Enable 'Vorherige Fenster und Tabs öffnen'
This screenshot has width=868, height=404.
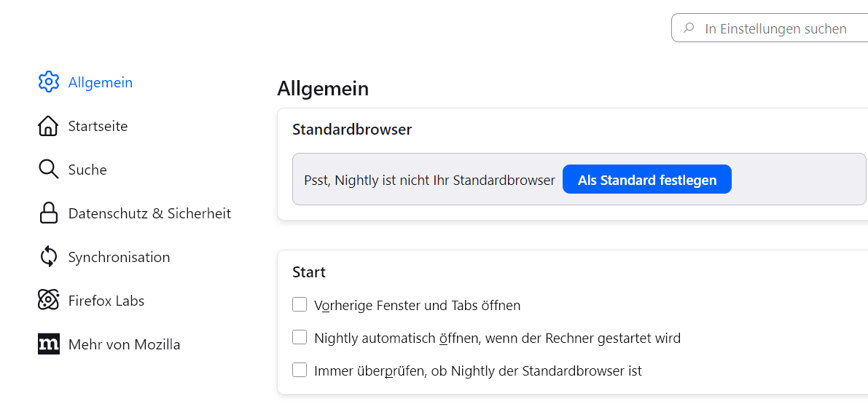pyautogui.click(x=300, y=305)
